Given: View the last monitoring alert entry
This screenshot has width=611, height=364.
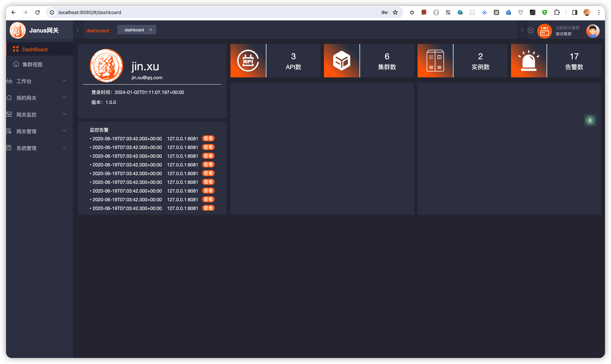Looking at the screenshot, I should 208,208.
